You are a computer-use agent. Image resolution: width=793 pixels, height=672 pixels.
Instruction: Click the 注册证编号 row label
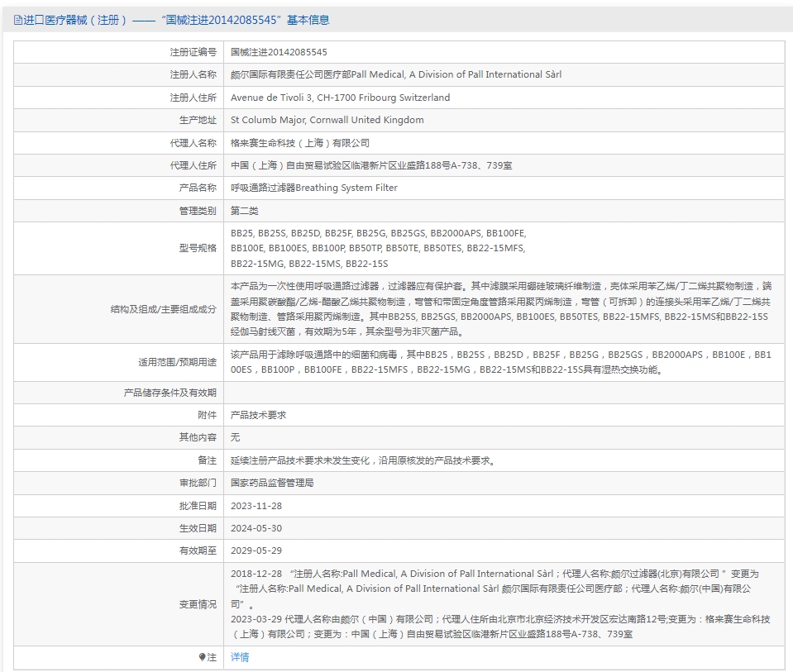[x=193, y=52]
